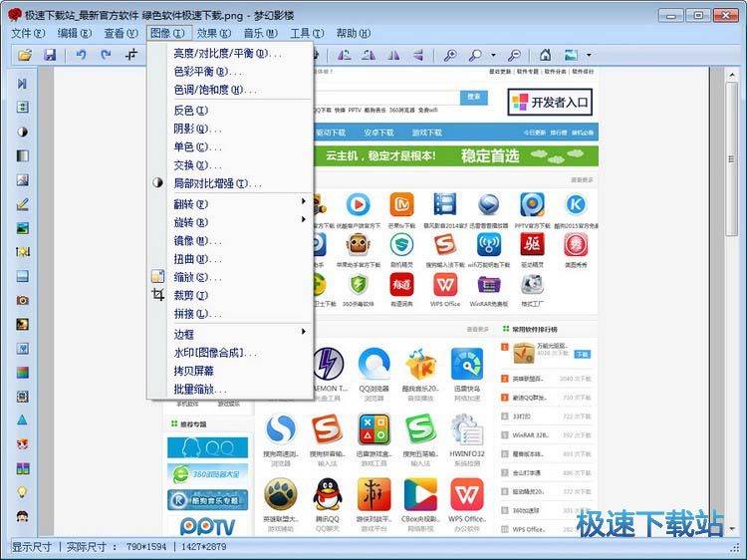Click the Save floppy disk icon
The height and width of the screenshot is (560, 747).
click(50, 55)
